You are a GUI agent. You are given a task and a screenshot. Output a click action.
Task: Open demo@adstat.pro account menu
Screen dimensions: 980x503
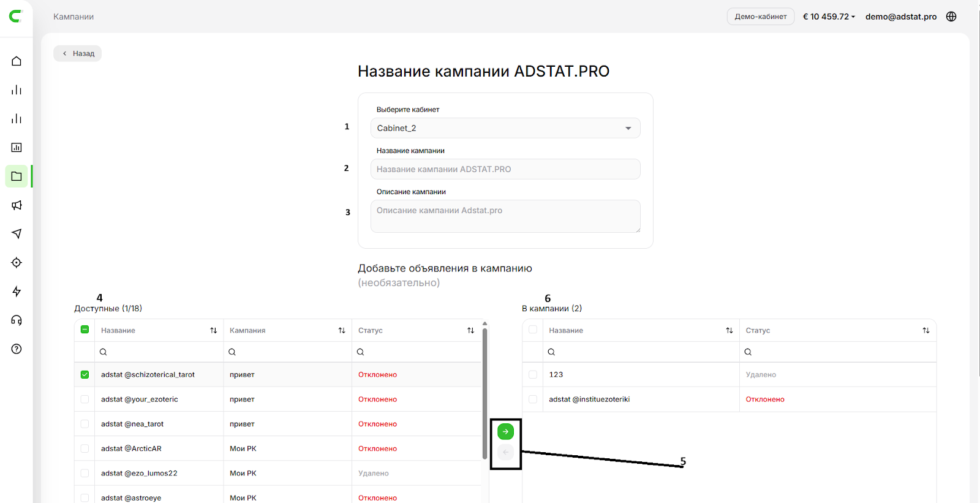[x=901, y=17]
